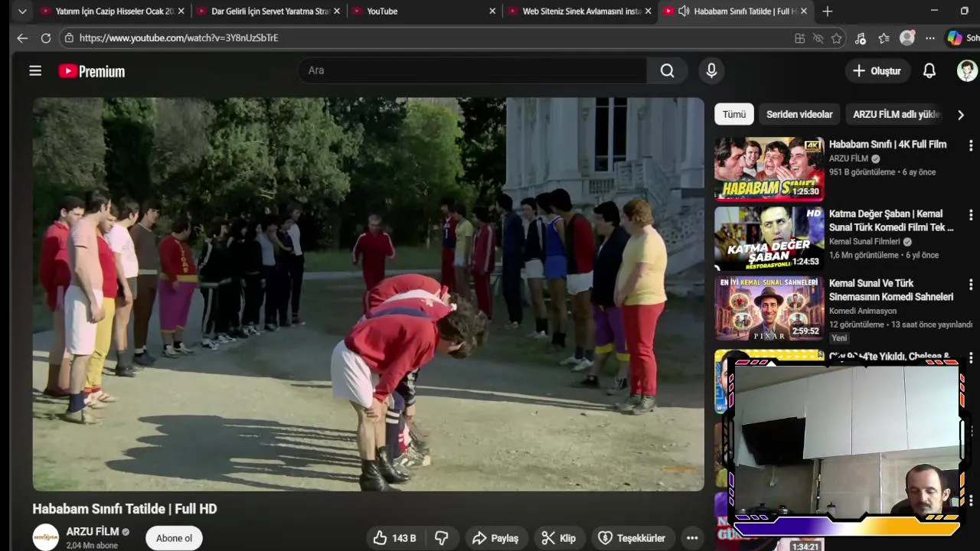Close the Web Siteniz Sinek Avlamasın tab
980x551 pixels.
tap(648, 11)
